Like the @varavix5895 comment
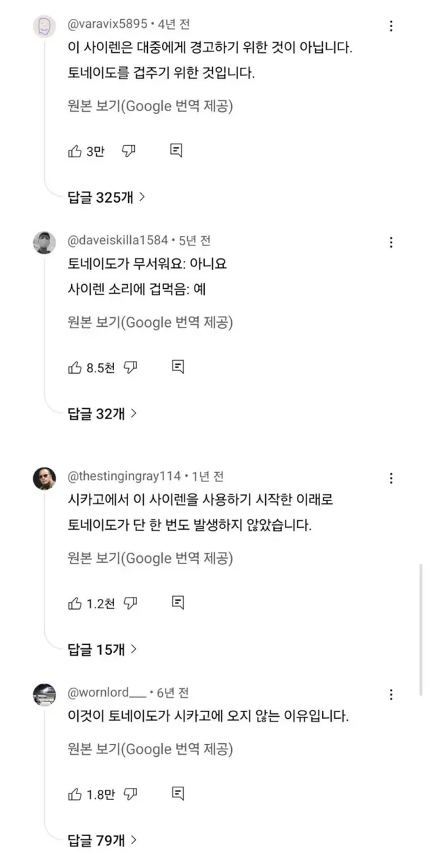Viewport: 434px width, 868px height. [75, 151]
